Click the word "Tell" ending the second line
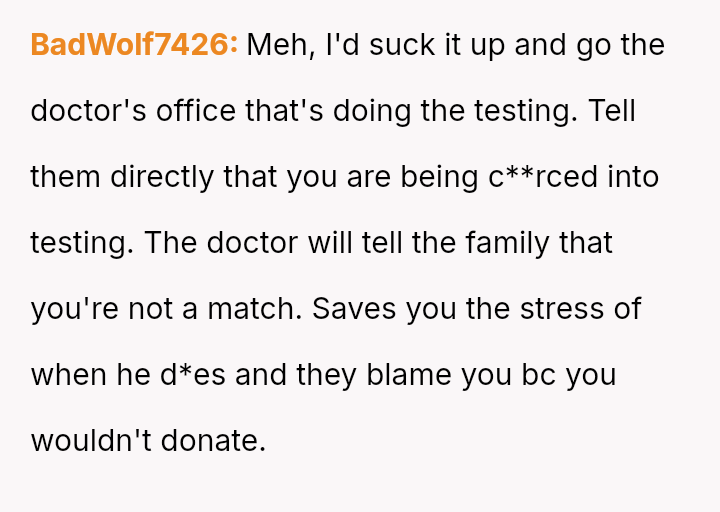Image resolution: width=720 pixels, height=512 pixels. (612, 111)
